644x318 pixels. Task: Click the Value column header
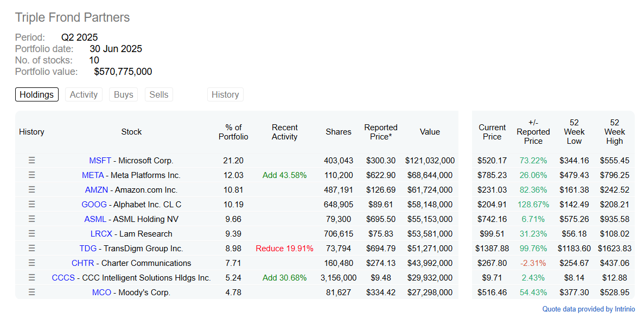(x=430, y=132)
